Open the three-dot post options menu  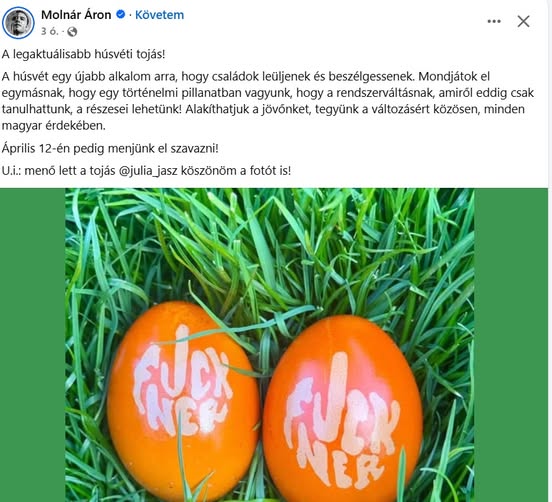(x=494, y=21)
